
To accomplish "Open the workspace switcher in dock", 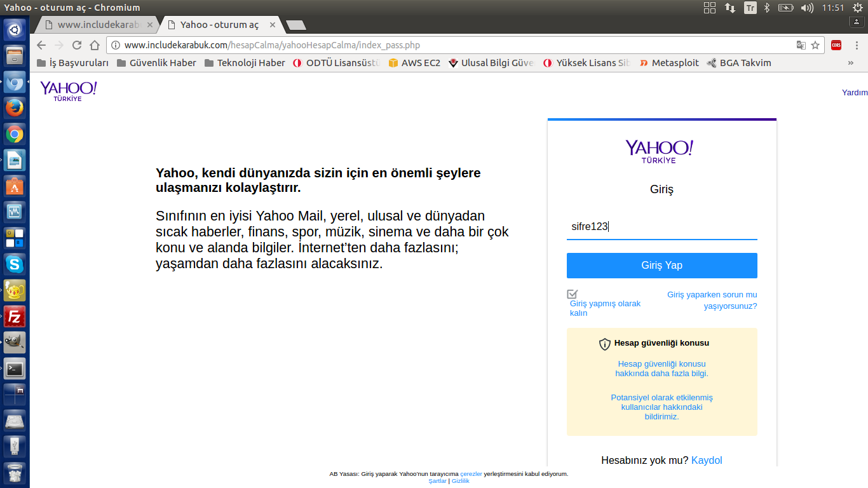I will pos(15,395).
